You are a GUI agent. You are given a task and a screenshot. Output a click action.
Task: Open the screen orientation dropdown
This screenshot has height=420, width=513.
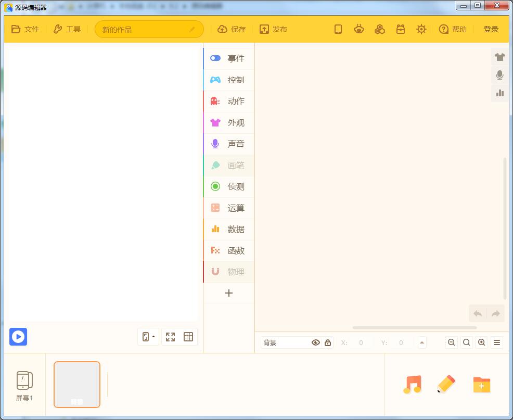tap(148, 337)
